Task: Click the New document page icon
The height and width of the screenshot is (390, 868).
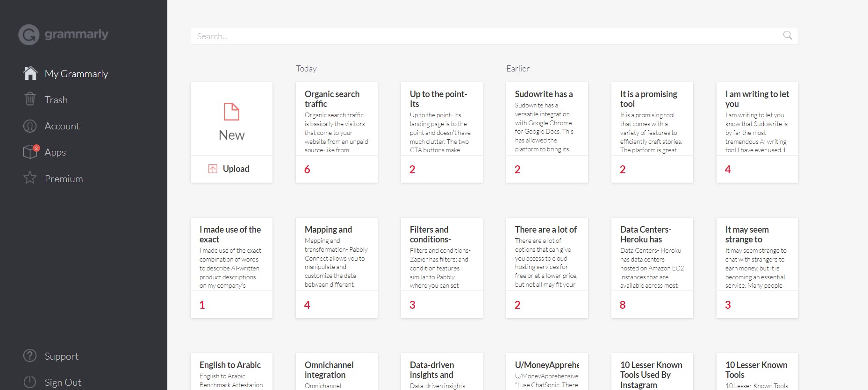Action: point(232,112)
